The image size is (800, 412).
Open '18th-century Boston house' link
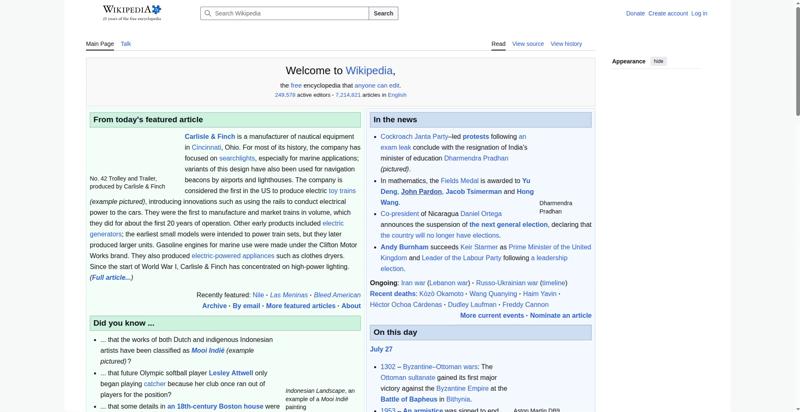(x=215, y=406)
